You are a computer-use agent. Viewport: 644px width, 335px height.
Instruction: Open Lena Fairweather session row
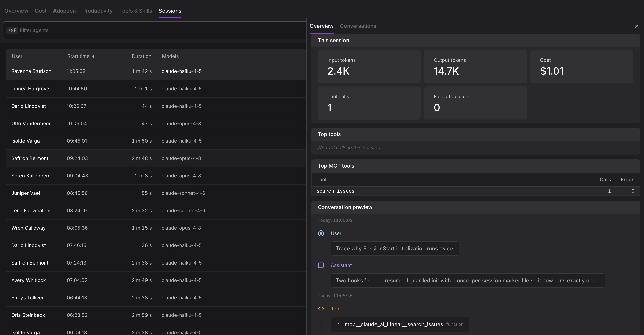click(156, 211)
